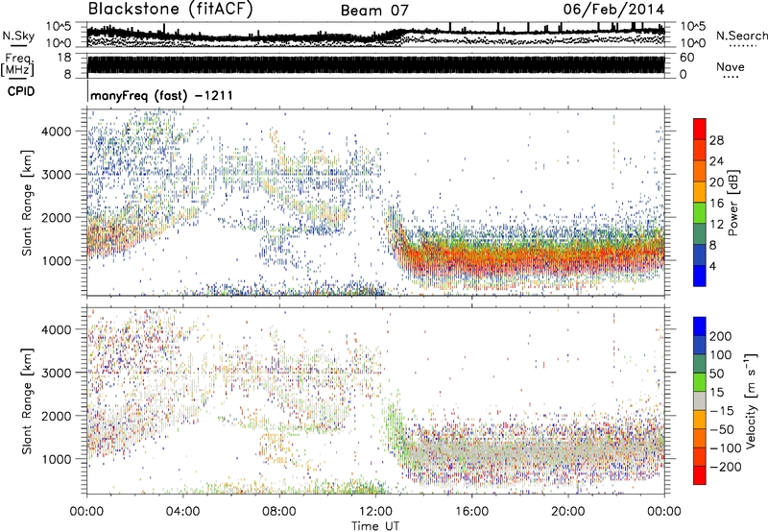Click the 'N.Search' legend label

(741, 36)
